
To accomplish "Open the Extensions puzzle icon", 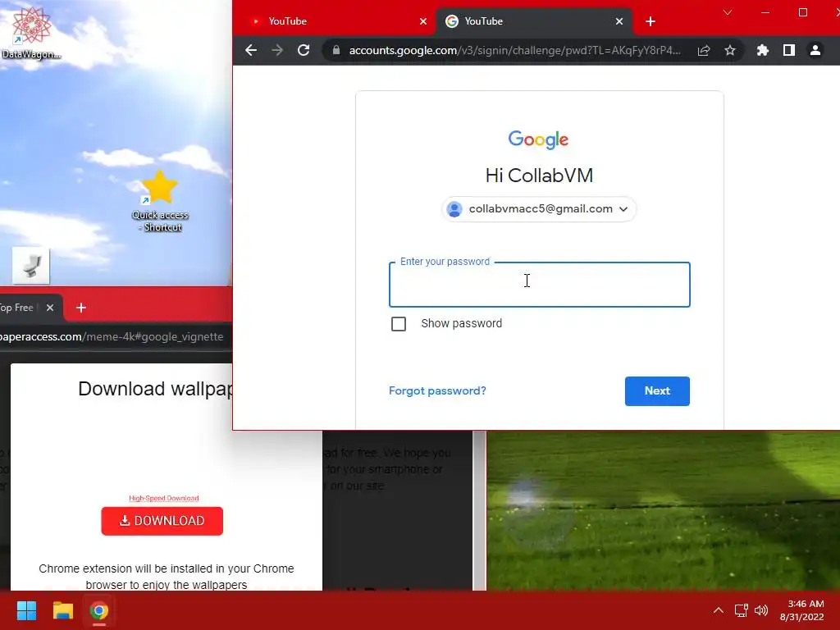I will pyautogui.click(x=762, y=50).
